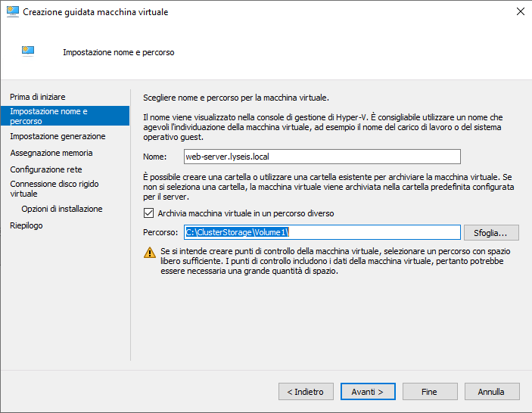Select Connessione disco rigido virtuale step

point(54,189)
